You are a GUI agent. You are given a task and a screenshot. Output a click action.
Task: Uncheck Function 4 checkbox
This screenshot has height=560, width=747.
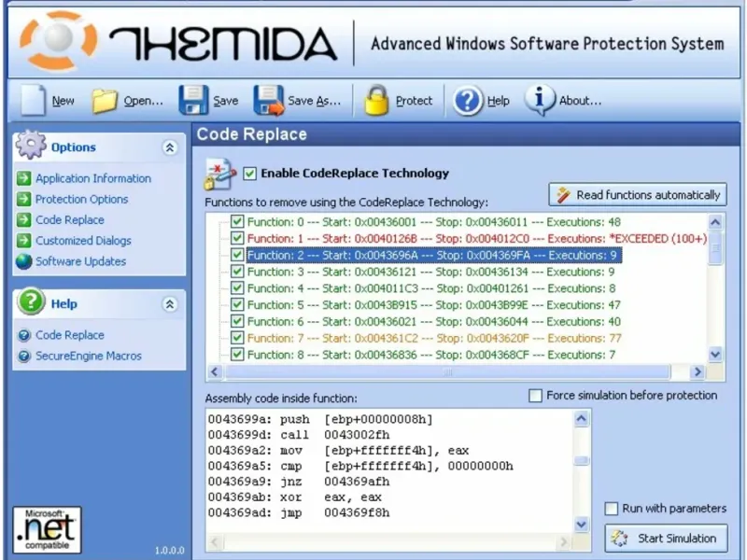(x=237, y=288)
